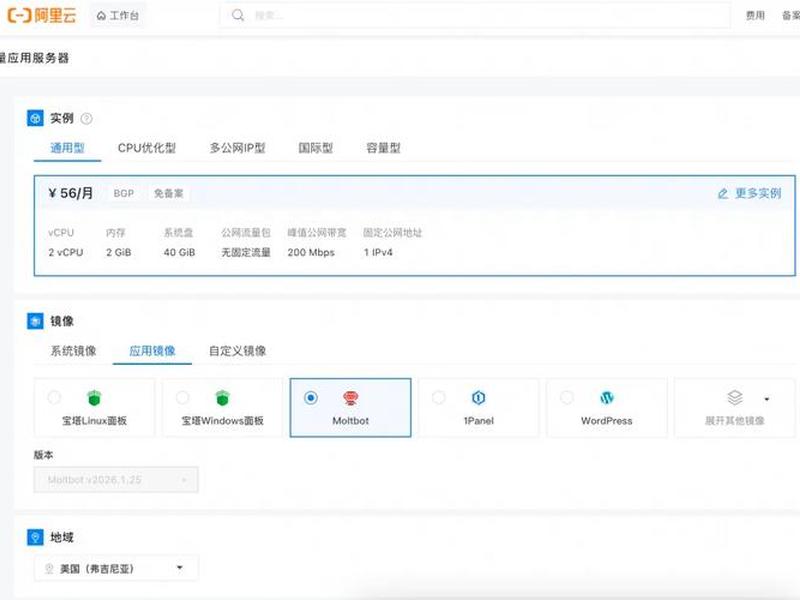
Task: Click the red Moltbot icon
Action: (x=350, y=397)
